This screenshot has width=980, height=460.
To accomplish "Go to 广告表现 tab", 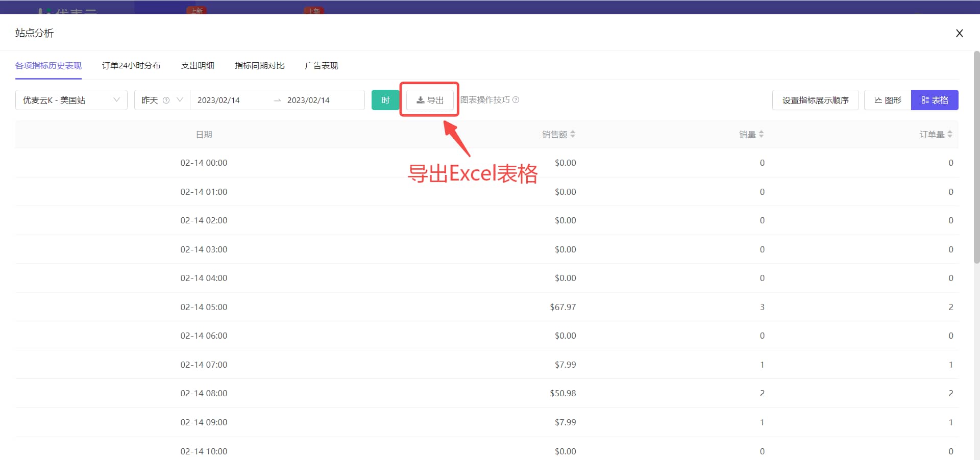I will (321, 65).
